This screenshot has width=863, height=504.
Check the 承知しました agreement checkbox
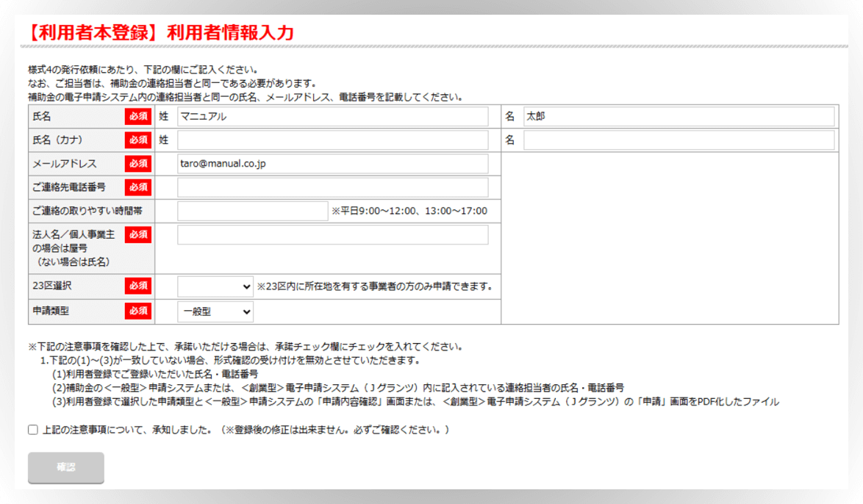coord(33,430)
